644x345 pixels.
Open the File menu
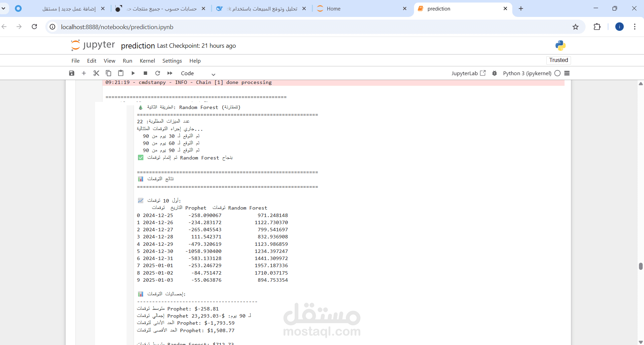point(75,61)
